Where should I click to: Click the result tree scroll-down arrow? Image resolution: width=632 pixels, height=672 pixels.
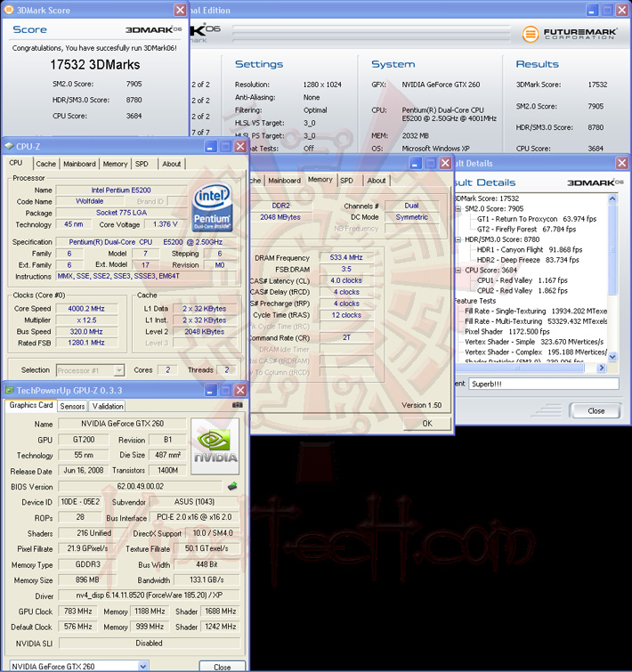pos(612,357)
